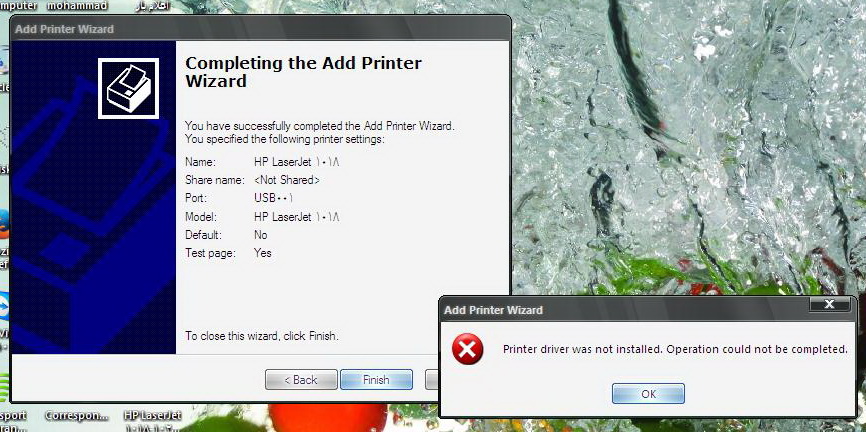Select the blue arrow desktop icon at left edge
This screenshot has height=432, width=866.
point(4,308)
